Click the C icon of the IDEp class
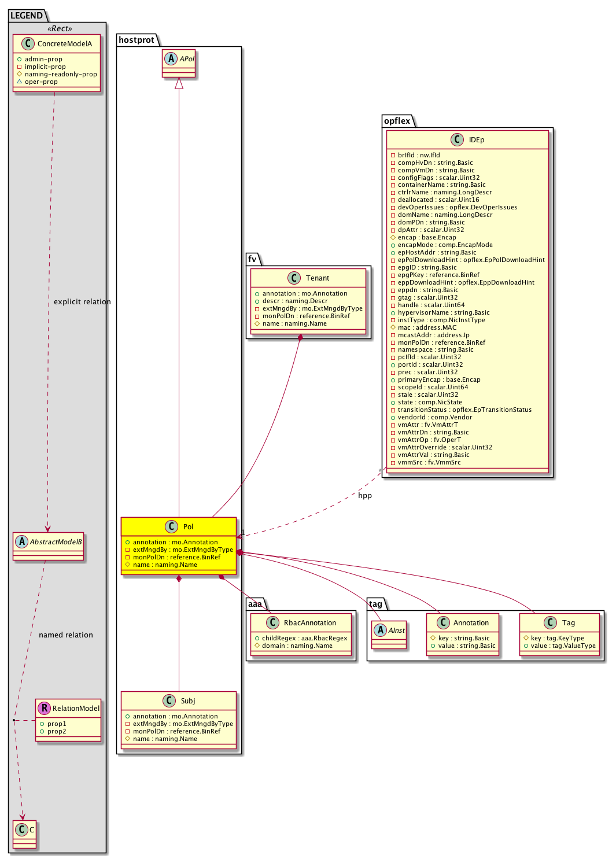This screenshot has width=616, height=859. (457, 139)
